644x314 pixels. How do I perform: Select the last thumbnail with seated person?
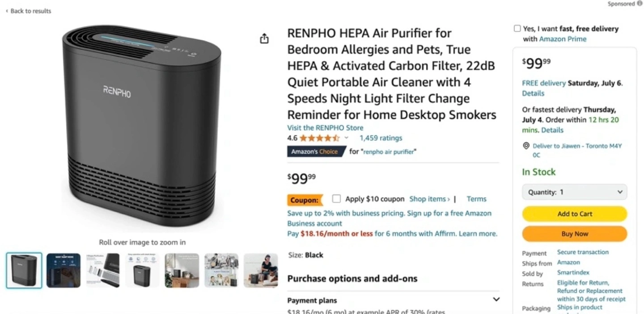[261, 270]
